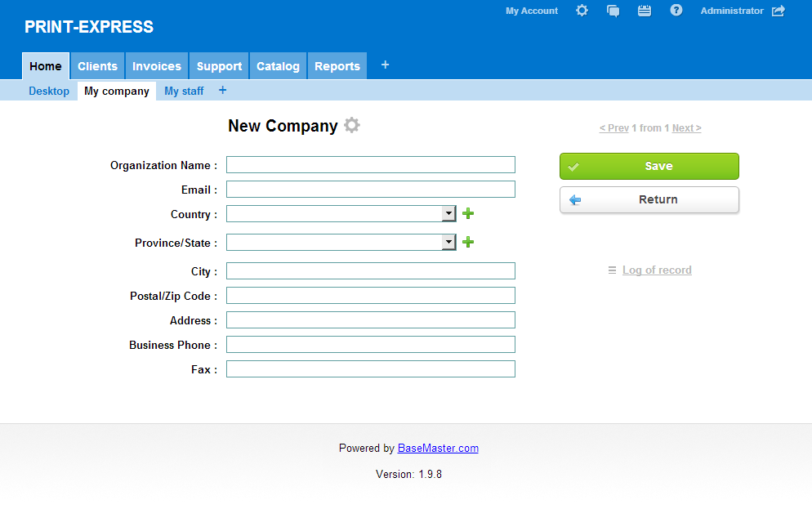Viewport: 812px width, 518px height.
Task: Open the Support tab
Action: point(219,66)
